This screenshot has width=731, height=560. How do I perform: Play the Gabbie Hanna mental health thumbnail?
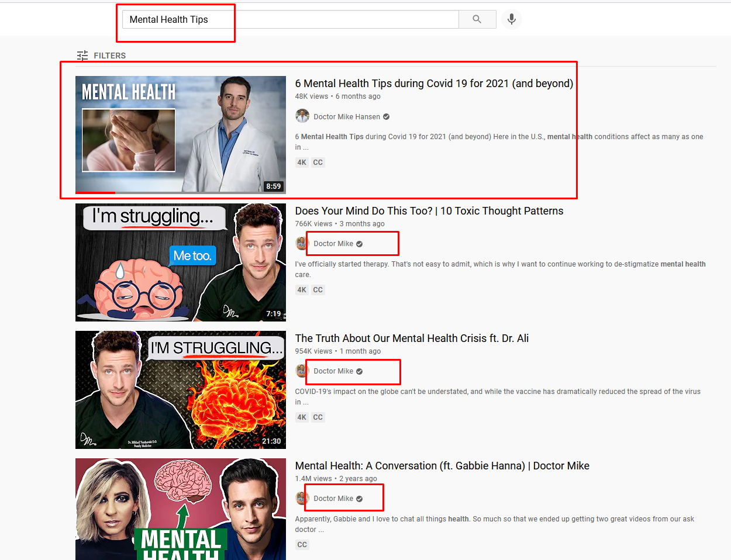click(181, 509)
